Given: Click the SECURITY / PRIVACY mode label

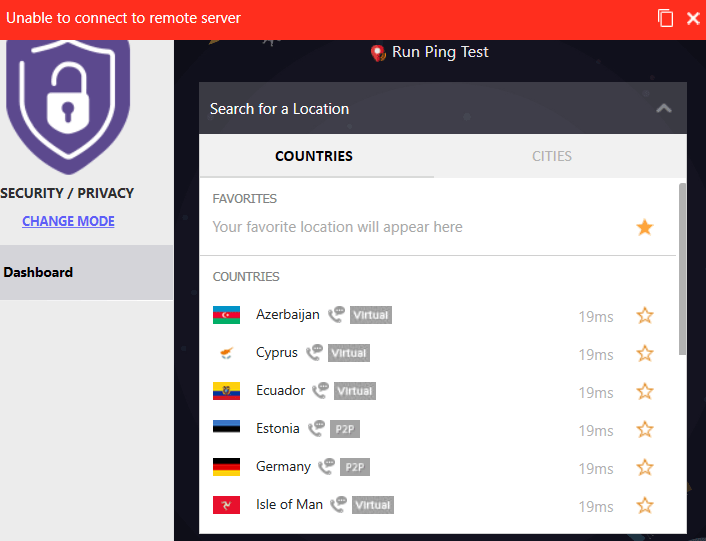Looking at the screenshot, I should click(x=67, y=193).
